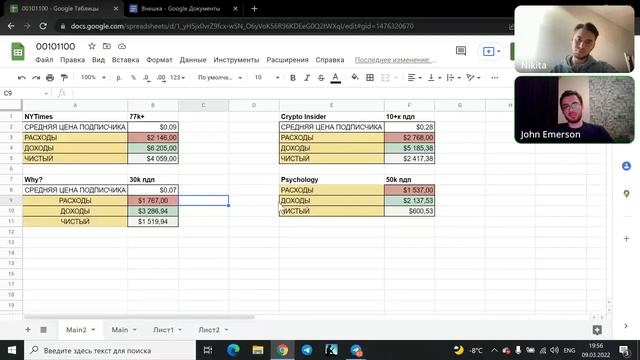Open the Правка menu
The width and height of the screenshot is (640, 360).
tap(72, 60)
